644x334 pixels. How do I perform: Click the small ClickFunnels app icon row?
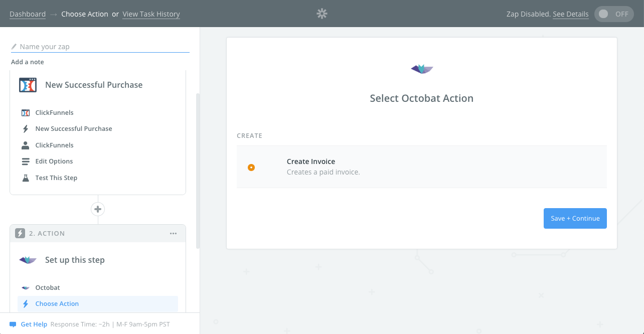[26, 113]
